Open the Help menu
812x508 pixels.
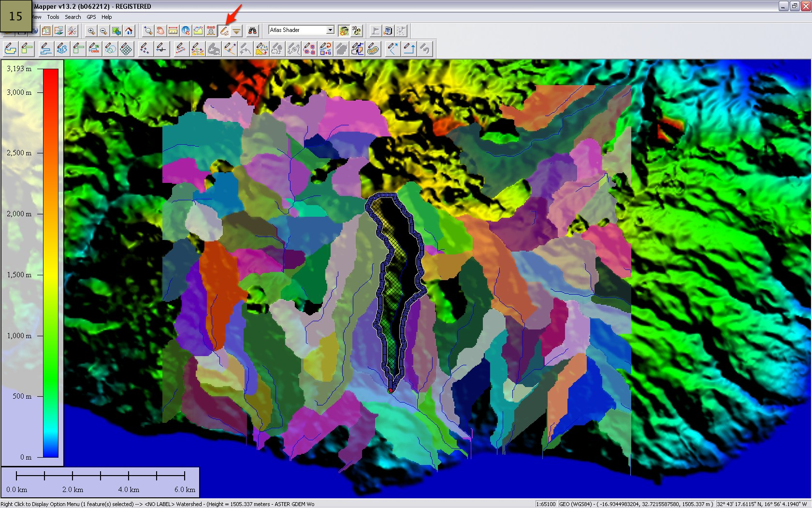106,17
